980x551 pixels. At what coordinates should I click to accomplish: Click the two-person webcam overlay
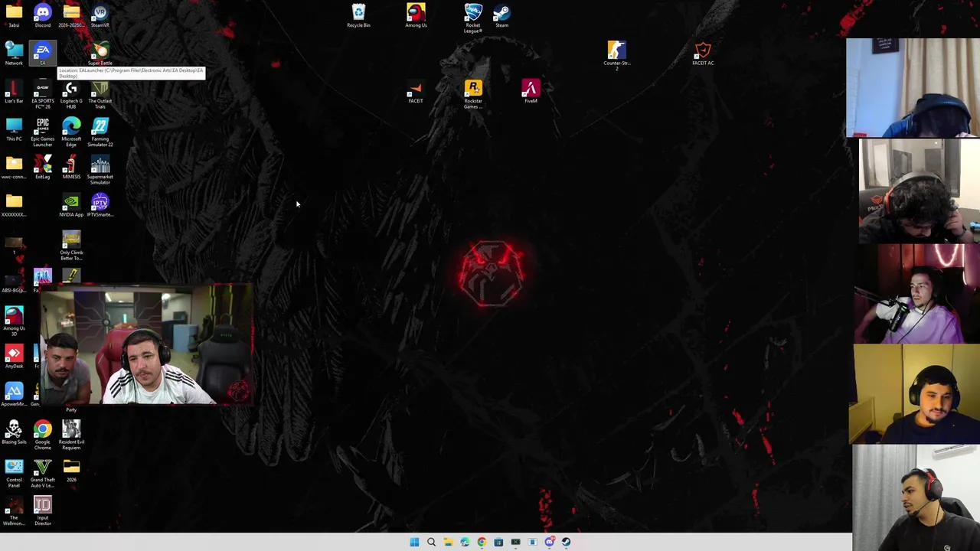[x=146, y=344]
